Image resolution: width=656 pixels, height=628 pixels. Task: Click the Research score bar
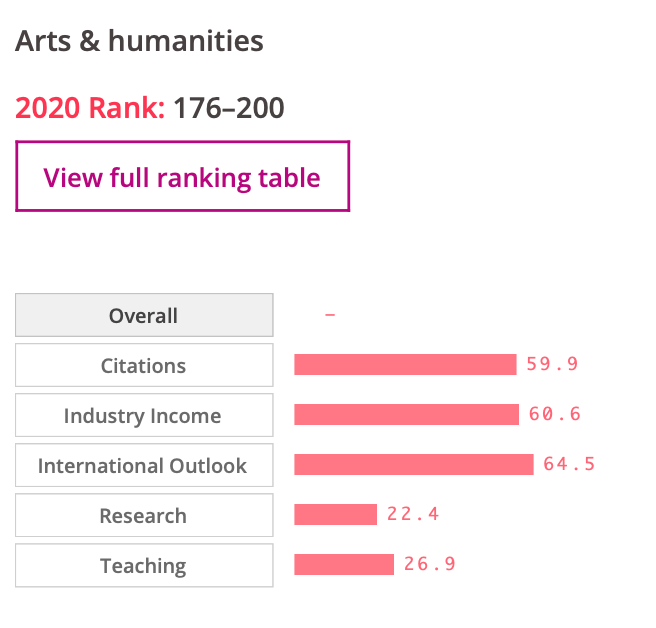[x=335, y=514]
